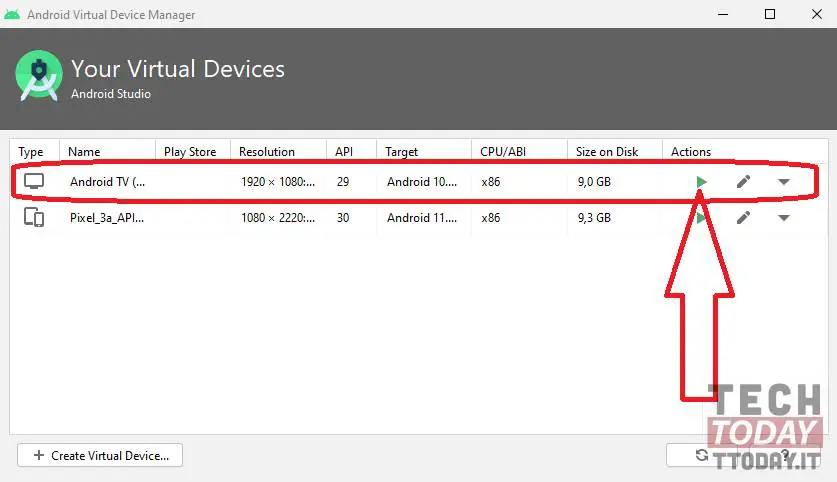Viewport: 837px width, 482px height.
Task: Select the Android TV name cell
Action: 107,182
